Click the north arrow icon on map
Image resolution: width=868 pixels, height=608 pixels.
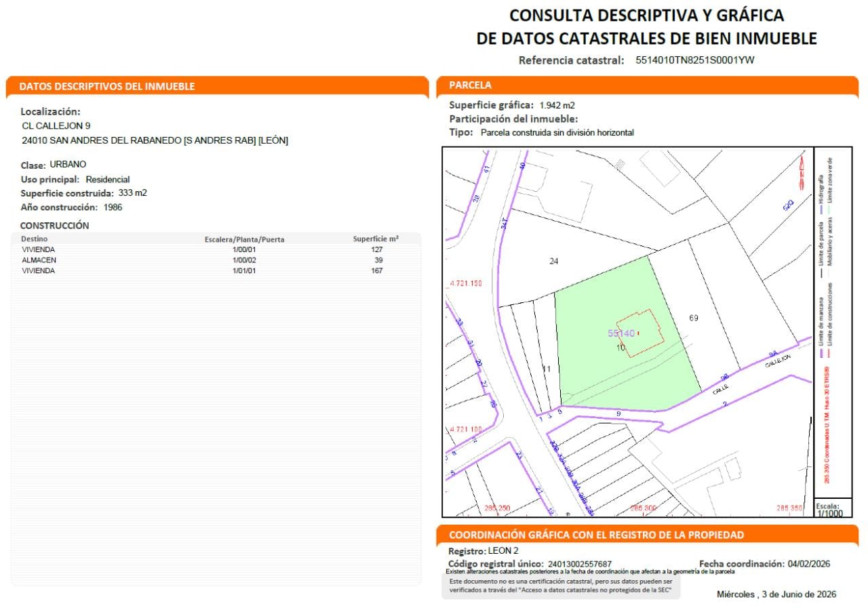point(801,171)
